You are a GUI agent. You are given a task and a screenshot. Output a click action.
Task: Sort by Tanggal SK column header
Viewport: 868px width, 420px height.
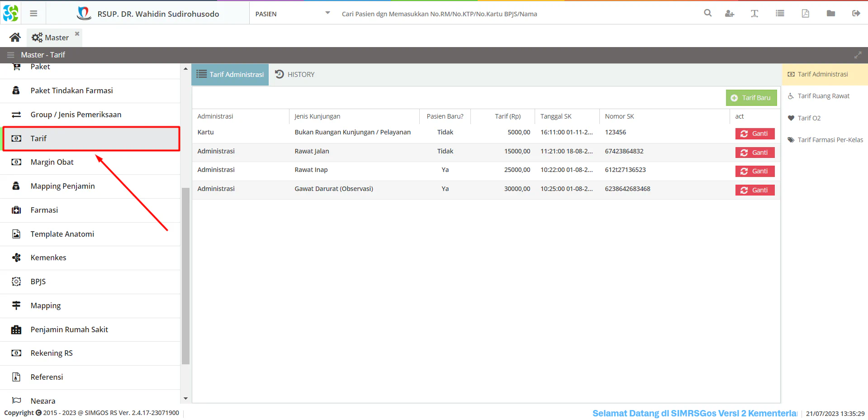[x=567, y=116]
